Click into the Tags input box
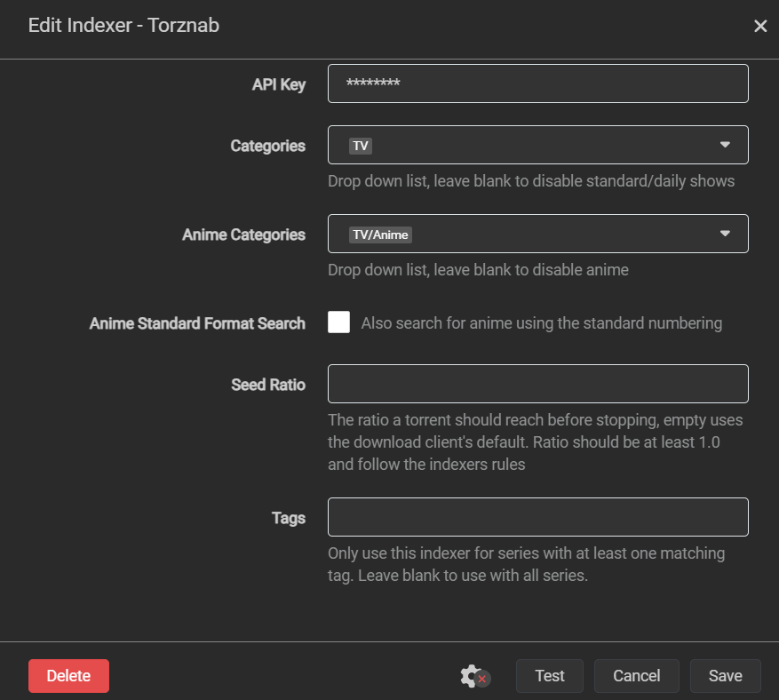Image resolution: width=779 pixels, height=700 pixels. point(537,517)
